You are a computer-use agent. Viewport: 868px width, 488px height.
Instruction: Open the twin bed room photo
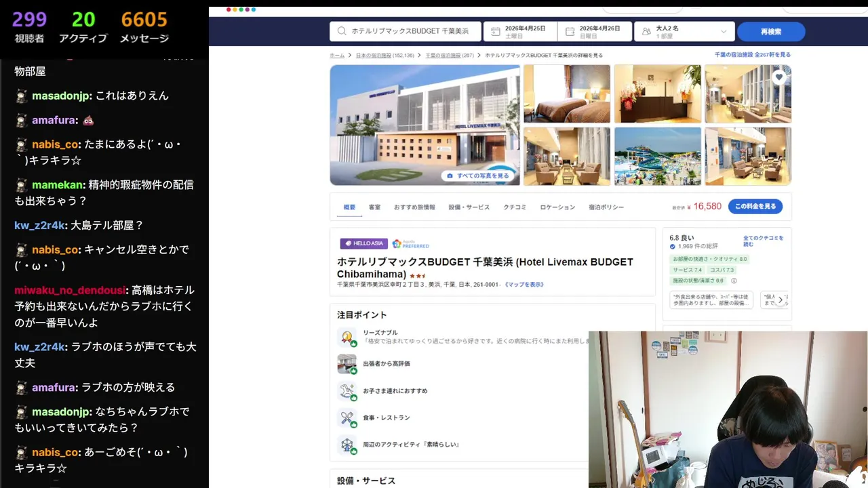pyautogui.click(x=567, y=94)
